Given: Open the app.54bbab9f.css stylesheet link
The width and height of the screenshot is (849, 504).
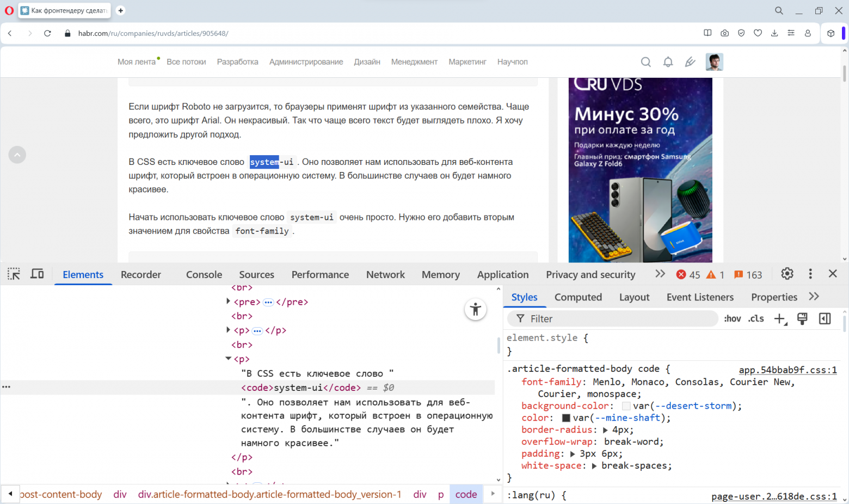Looking at the screenshot, I should 788,370.
